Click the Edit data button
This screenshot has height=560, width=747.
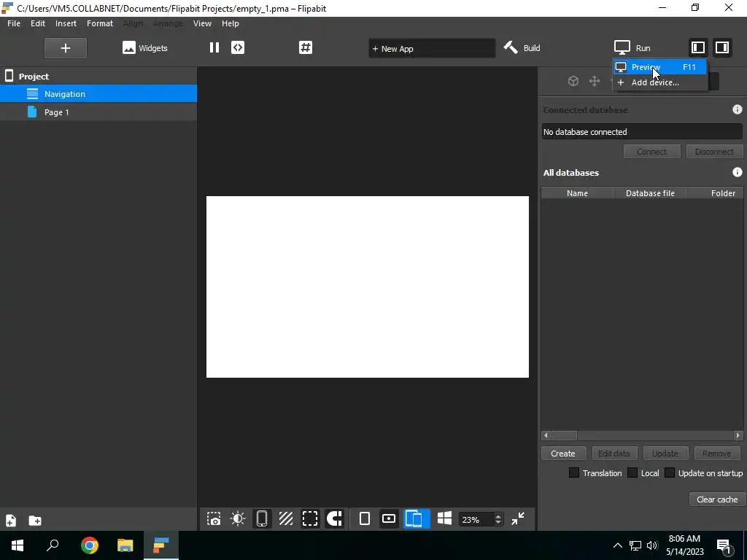614,454
